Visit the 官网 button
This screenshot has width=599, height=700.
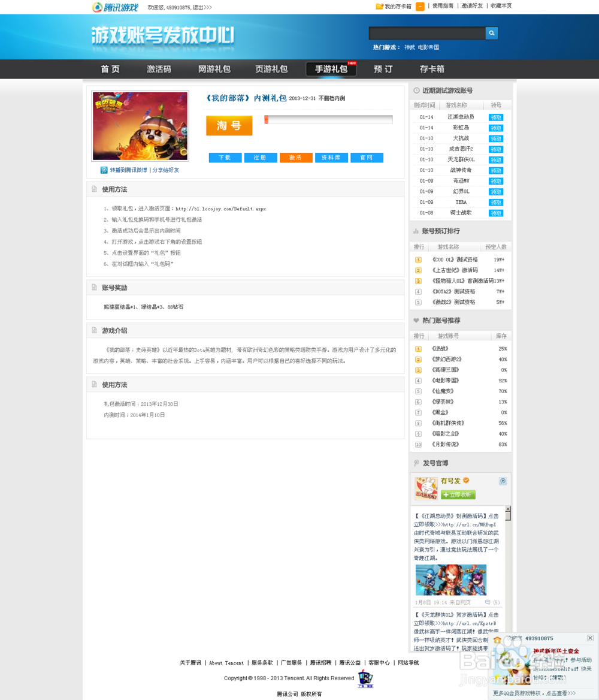pos(367,158)
